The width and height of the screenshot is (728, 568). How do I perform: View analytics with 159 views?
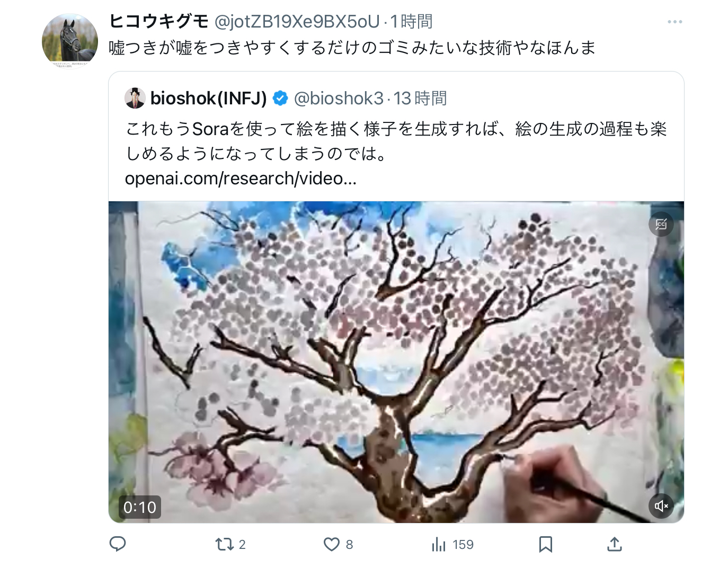click(x=452, y=544)
